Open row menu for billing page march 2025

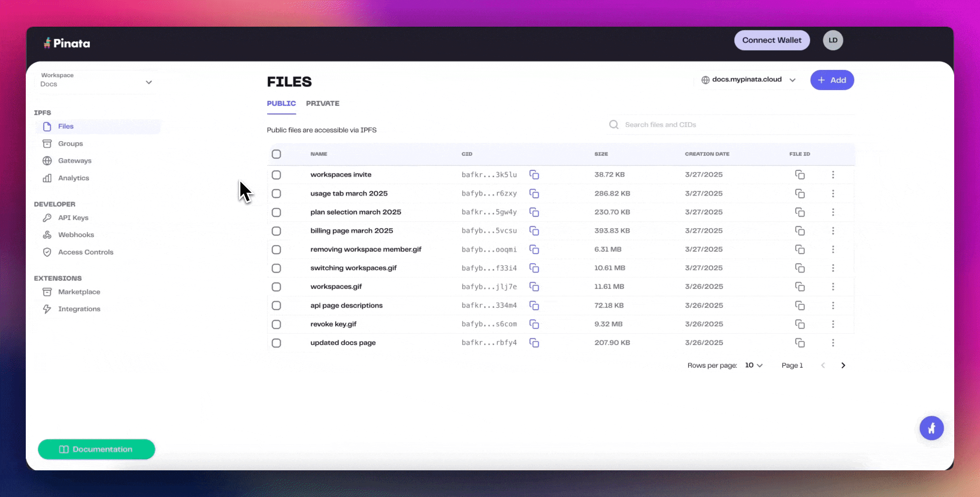coord(833,231)
